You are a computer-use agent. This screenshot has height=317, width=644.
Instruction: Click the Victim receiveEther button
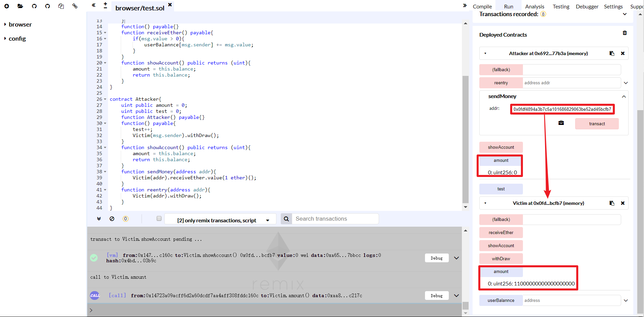pyautogui.click(x=501, y=233)
